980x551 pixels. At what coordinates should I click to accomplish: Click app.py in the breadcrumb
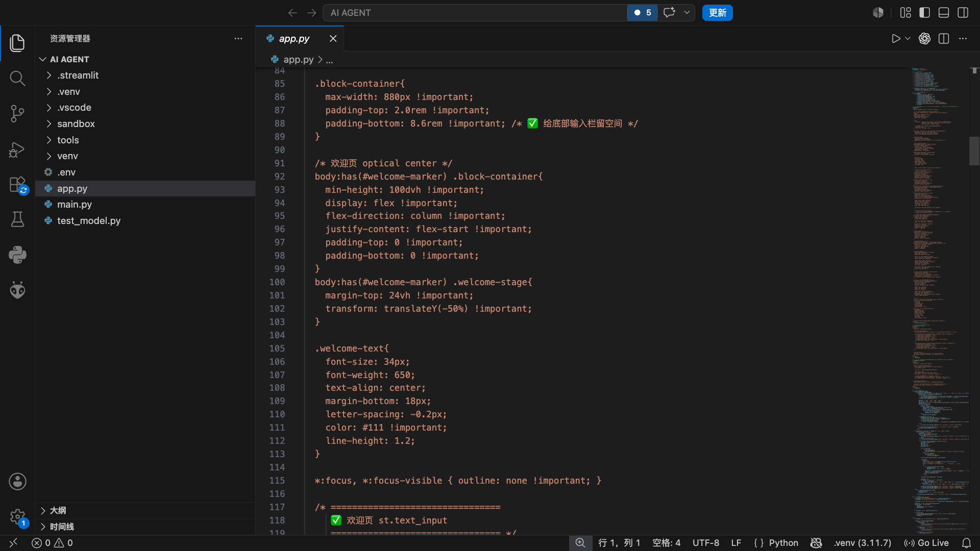(x=299, y=60)
